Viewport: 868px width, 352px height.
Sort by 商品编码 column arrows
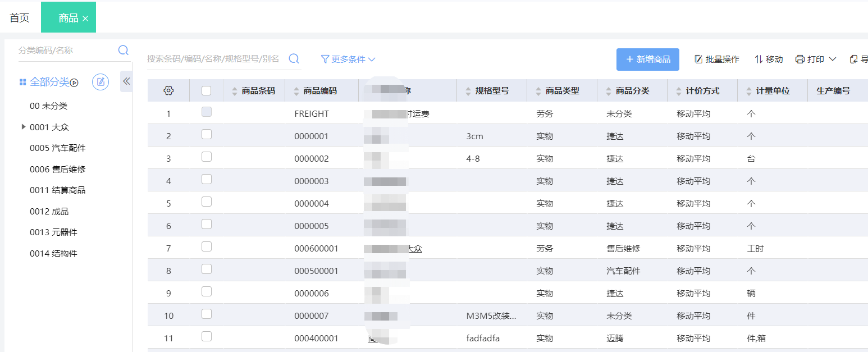coord(296,91)
